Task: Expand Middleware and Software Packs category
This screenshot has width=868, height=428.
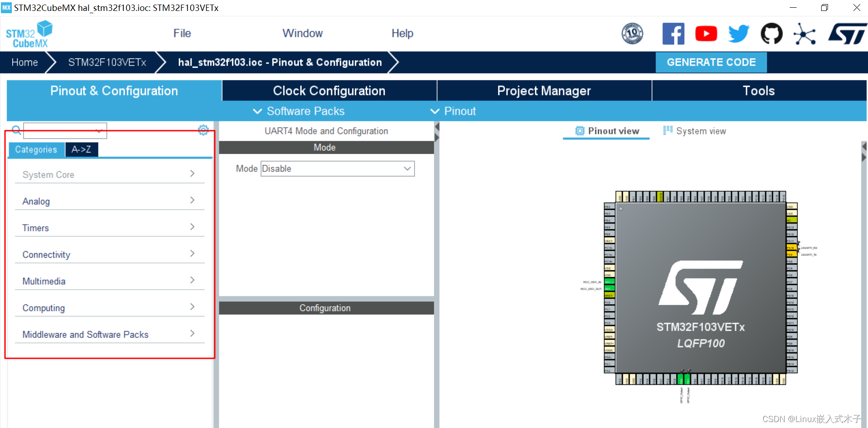Action: (x=110, y=334)
